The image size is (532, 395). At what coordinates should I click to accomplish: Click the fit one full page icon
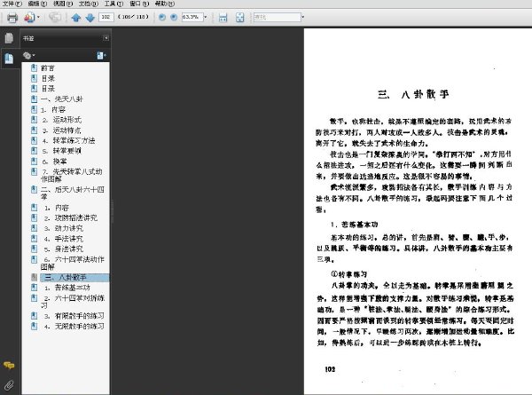click(x=239, y=18)
